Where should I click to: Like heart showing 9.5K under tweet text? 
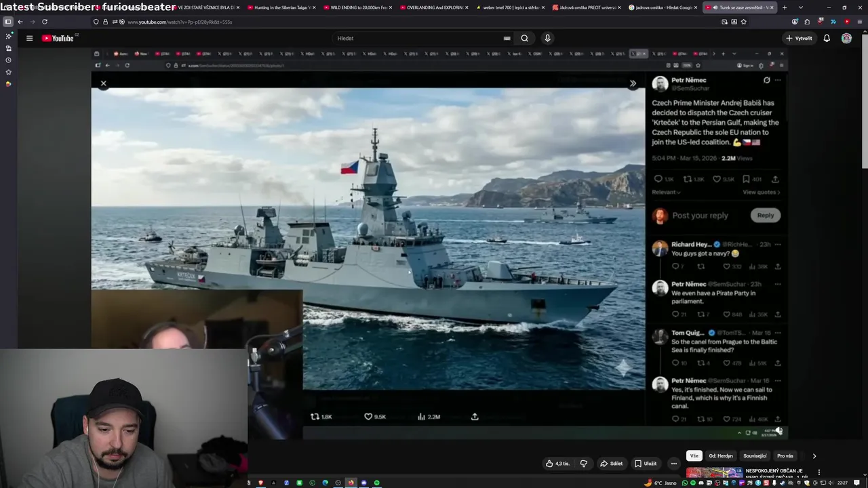tap(717, 179)
